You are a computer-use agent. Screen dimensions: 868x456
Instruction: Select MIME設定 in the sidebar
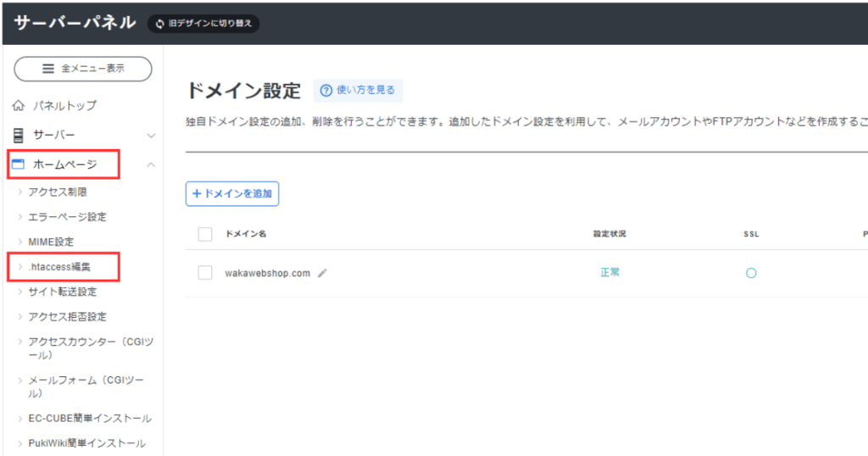coord(51,242)
